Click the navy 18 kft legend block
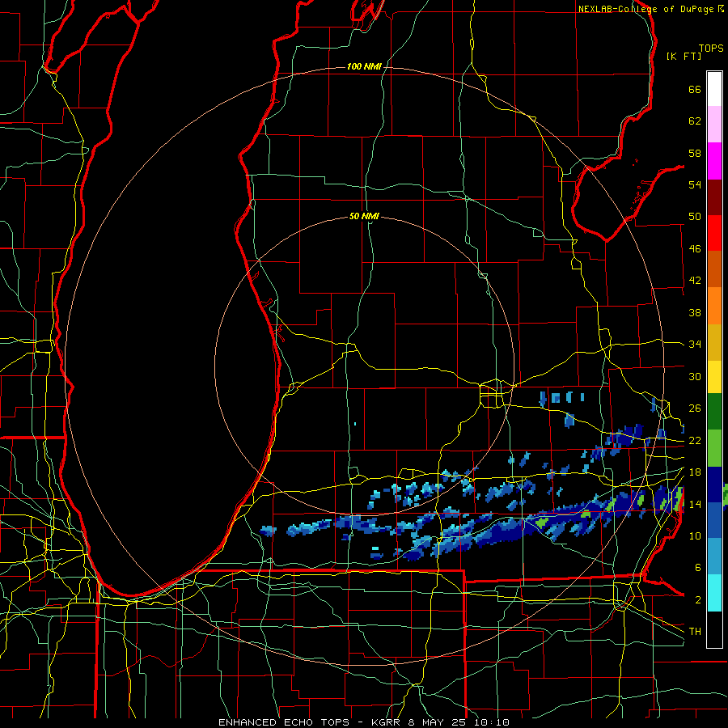This screenshot has height=728, width=728. 714,485
